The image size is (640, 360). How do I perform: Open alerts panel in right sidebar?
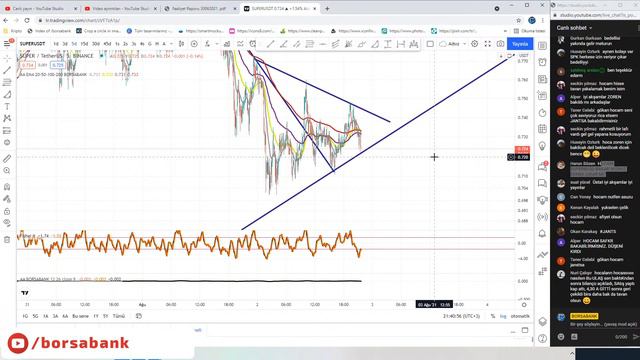pos(542,62)
